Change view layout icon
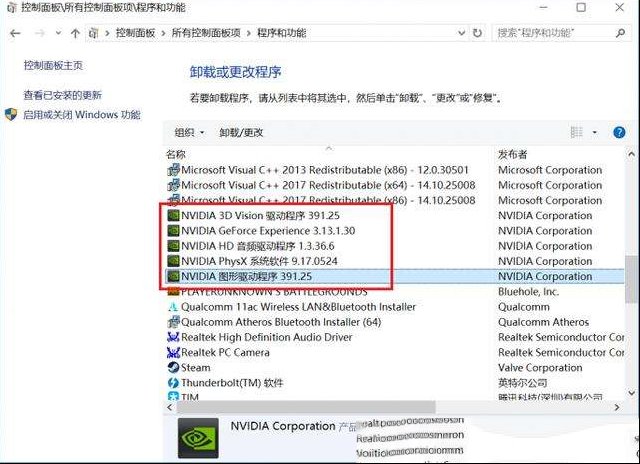The width and height of the screenshot is (640, 464). (576, 132)
